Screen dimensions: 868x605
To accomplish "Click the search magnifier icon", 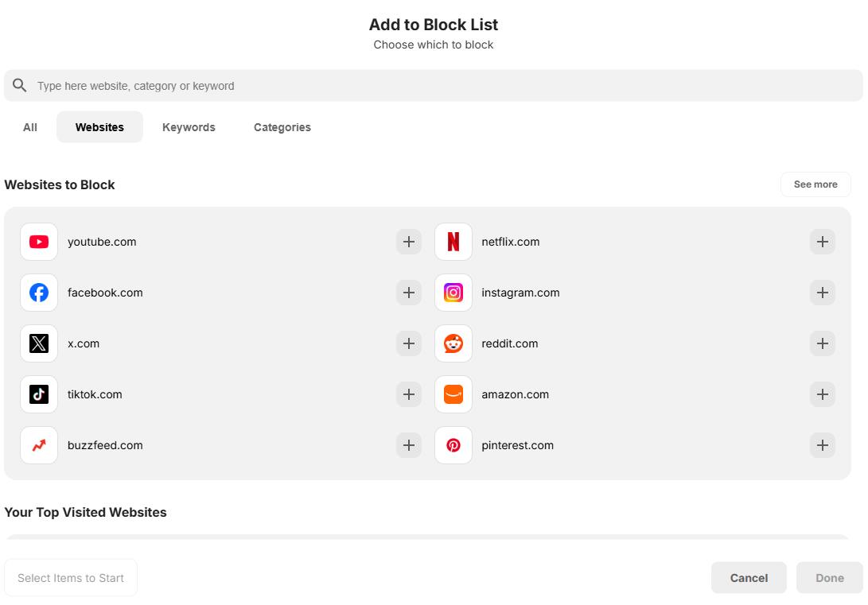I will click(x=19, y=85).
